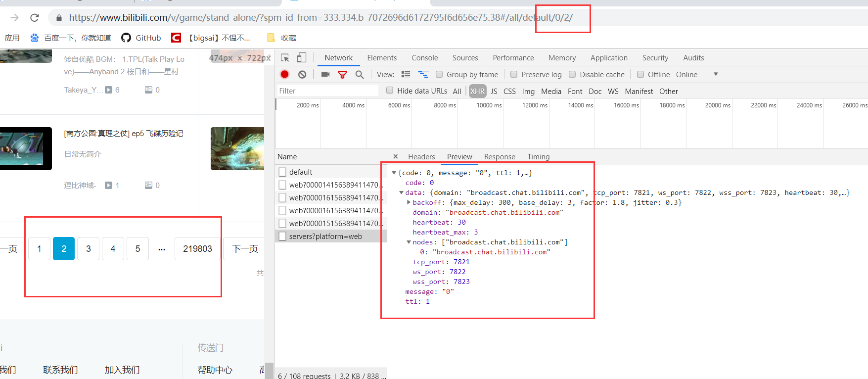The height and width of the screenshot is (379, 868).
Task: Switch to the Console tab
Action: click(x=425, y=58)
